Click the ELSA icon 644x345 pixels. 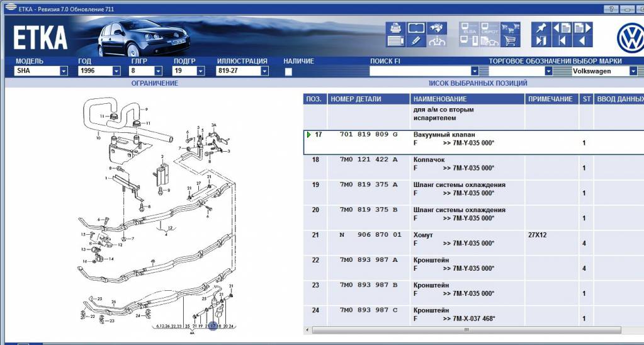[x=470, y=28]
